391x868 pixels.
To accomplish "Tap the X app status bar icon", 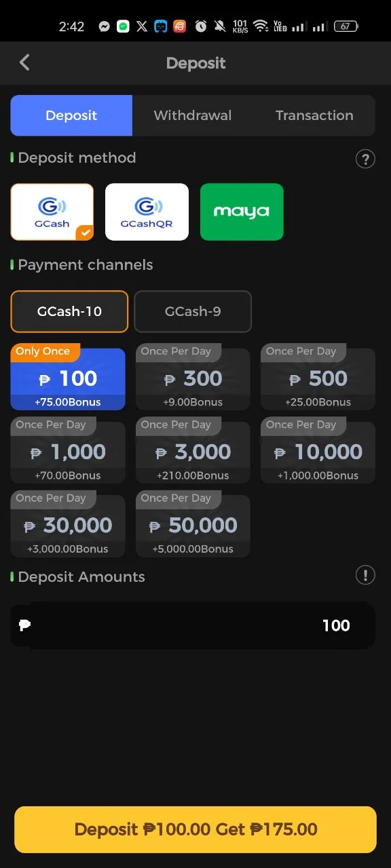I will coord(141,26).
